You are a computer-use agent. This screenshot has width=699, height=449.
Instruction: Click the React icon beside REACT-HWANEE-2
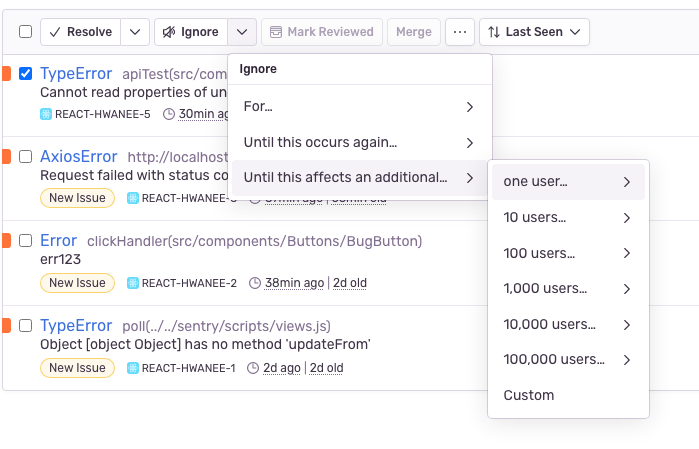133,283
